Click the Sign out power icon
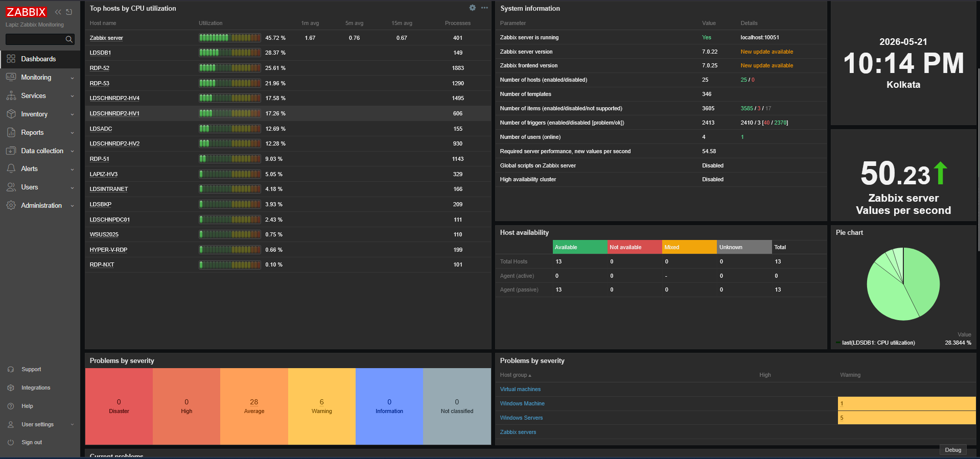Viewport: 980px width, 459px height. [11, 442]
